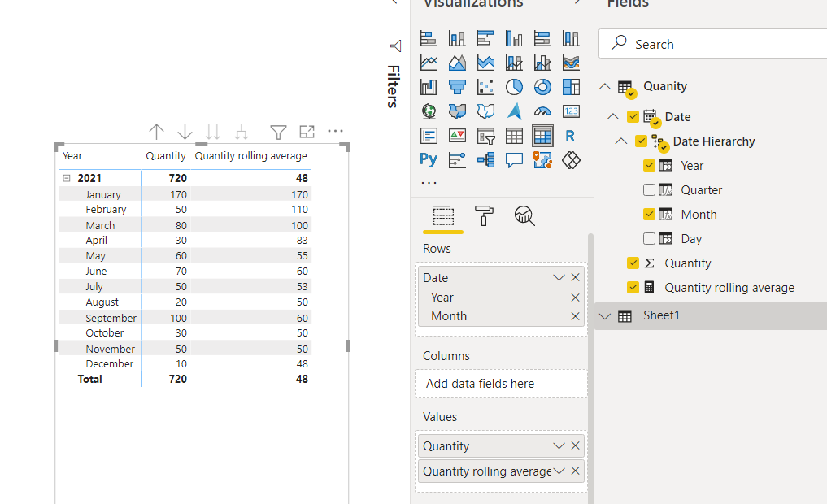Viewport: 827px width, 504px height.
Task: Choose the 100% stacked column chart visual
Action: coord(571,38)
